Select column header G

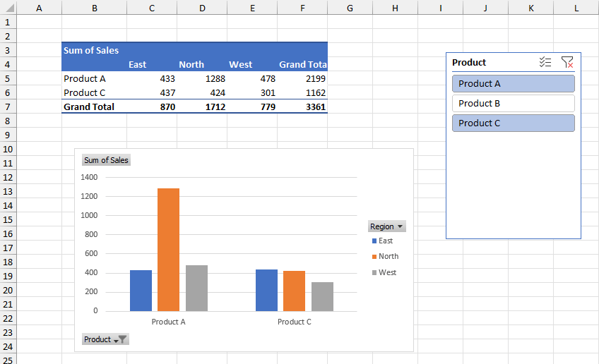[x=350, y=8]
